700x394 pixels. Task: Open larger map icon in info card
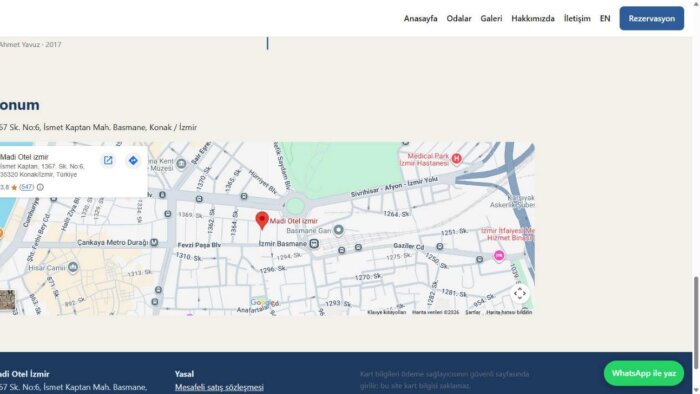click(108, 160)
